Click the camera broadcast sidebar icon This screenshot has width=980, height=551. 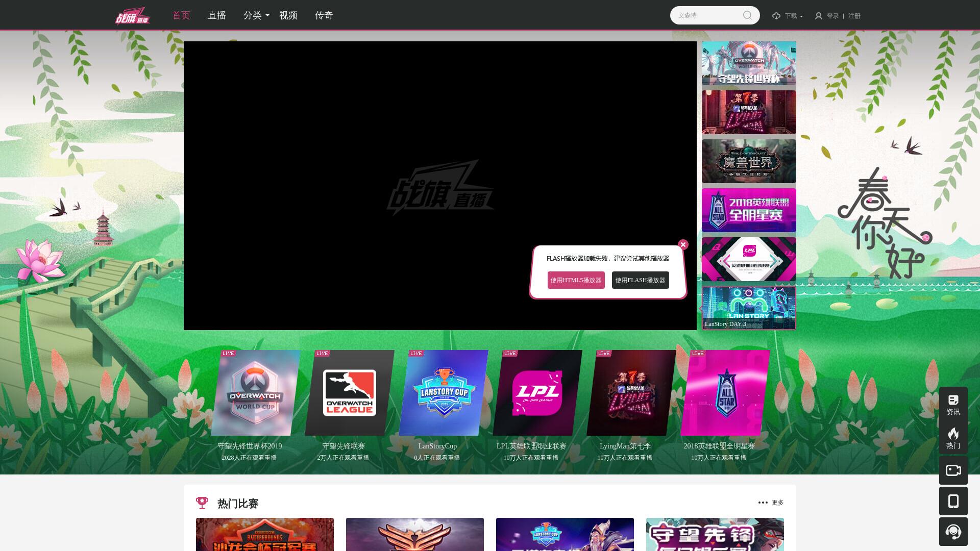click(953, 470)
